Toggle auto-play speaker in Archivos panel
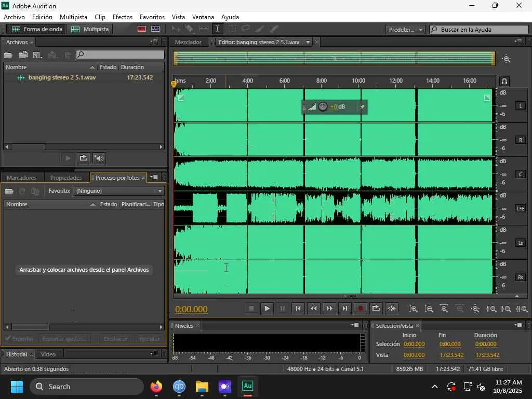Viewport: 532px width, 399px height. [x=99, y=158]
